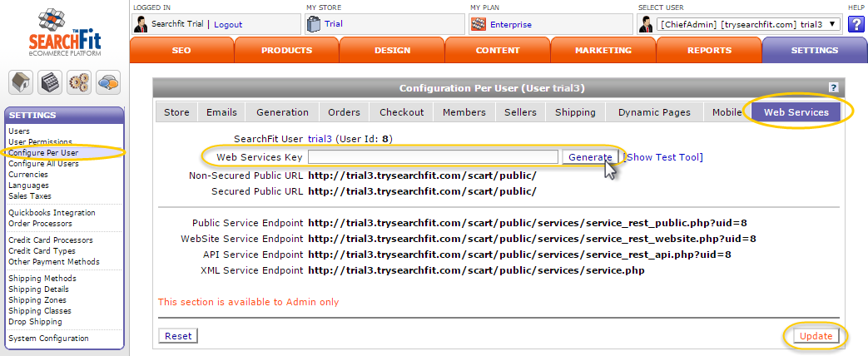Screen dimensions: 868x356
Task: Open User Permissions in sidebar
Action: [x=40, y=142]
